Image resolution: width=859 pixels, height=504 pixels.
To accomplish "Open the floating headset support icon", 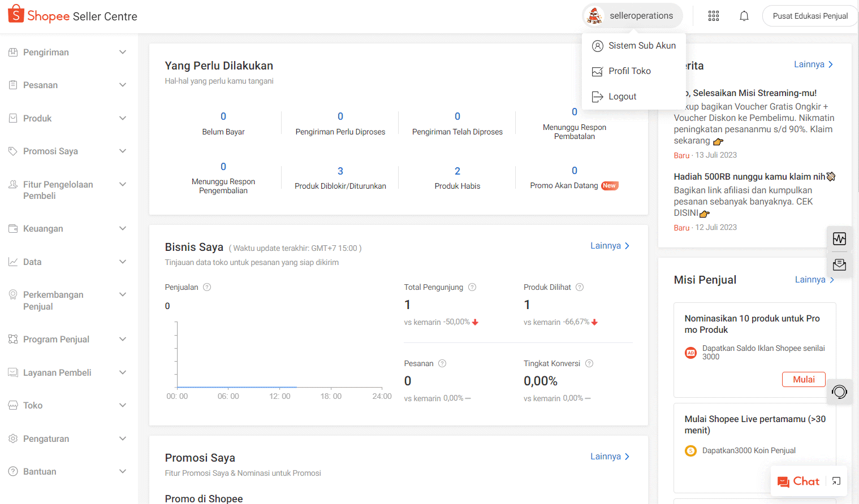I will coord(839,392).
